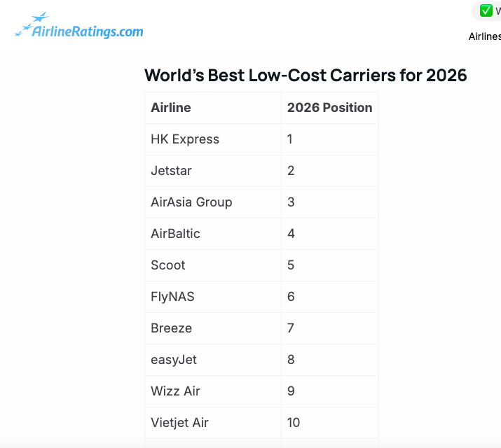
Task: Select the Vietjet Air table cell
Action: pos(179,423)
